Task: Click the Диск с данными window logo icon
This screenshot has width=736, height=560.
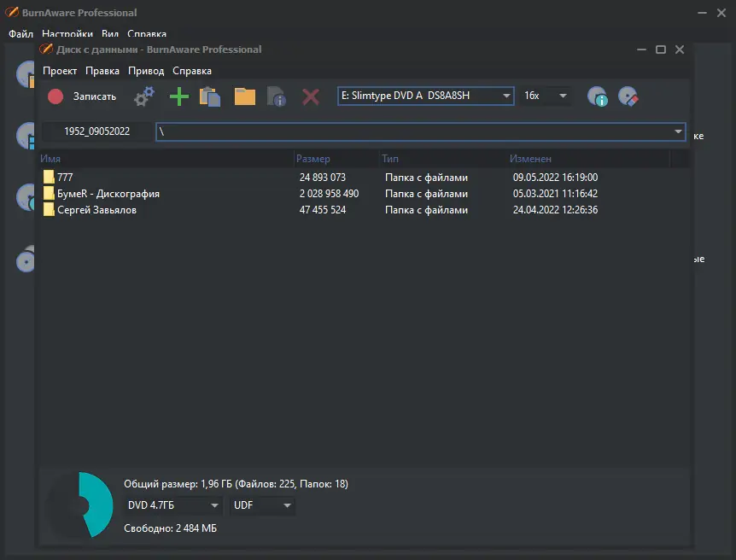Action: pyautogui.click(x=46, y=49)
